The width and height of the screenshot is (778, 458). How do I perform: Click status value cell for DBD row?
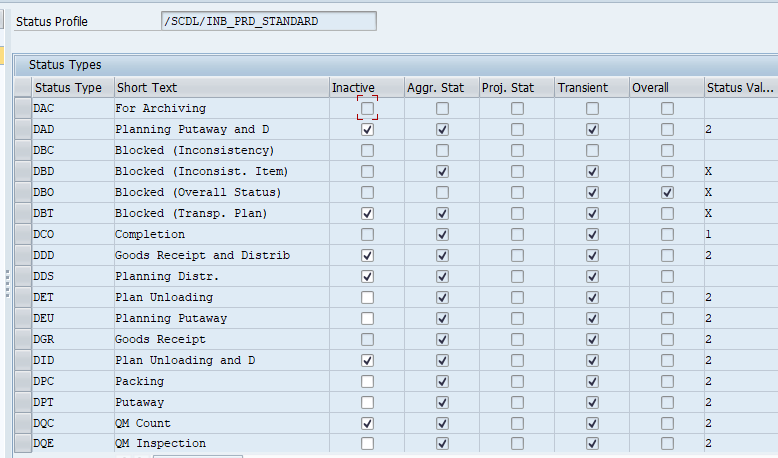pyautogui.click(x=738, y=171)
